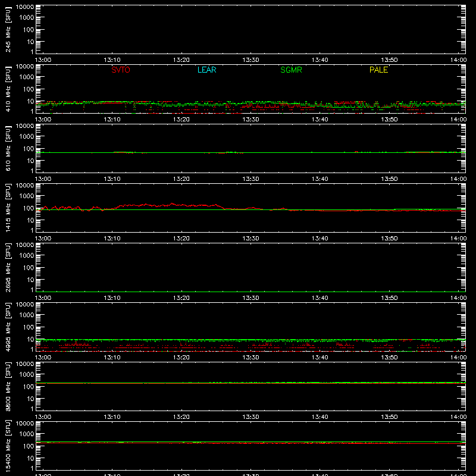The width and height of the screenshot is (476, 476).
Task: Select the 610 MHz [SFU] axis label
Action: coord(8,149)
